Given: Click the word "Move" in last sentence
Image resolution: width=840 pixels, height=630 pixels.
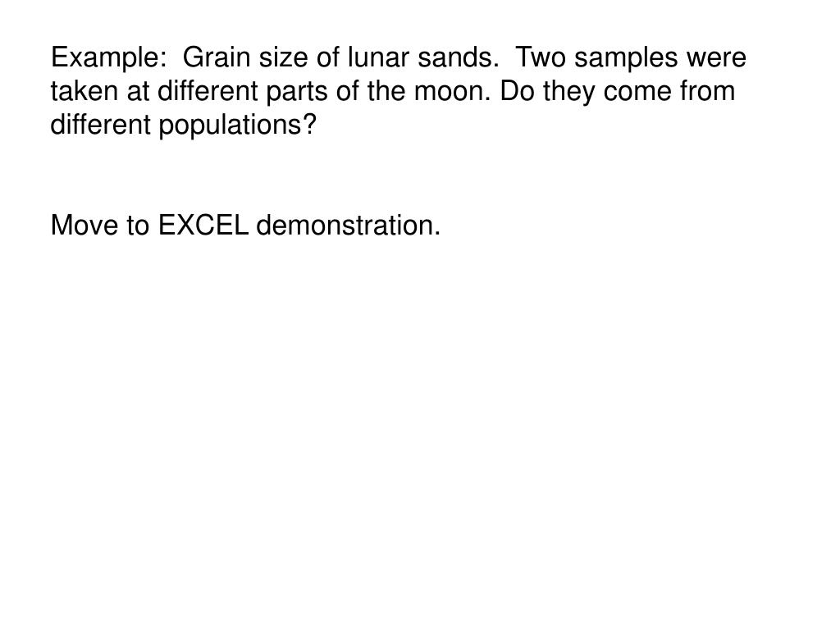Looking at the screenshot, I should 84,225.
